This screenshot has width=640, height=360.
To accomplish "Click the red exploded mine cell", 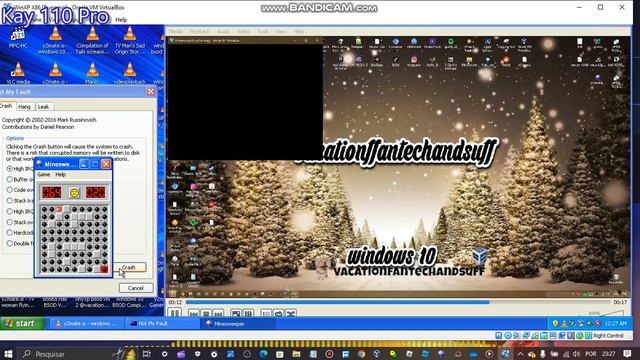I will [104, 269].
